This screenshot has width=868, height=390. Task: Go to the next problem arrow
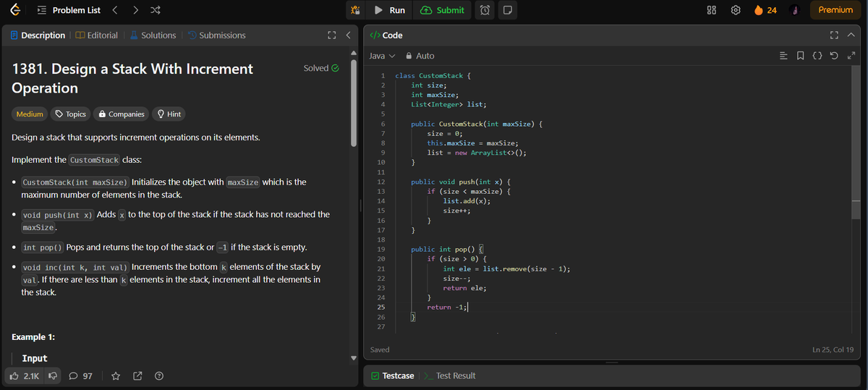[136, 10]
